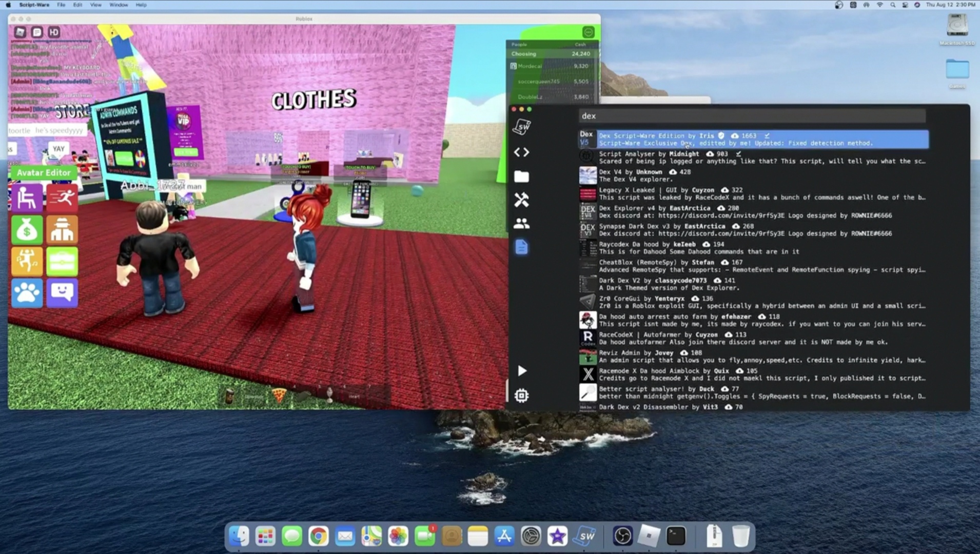This screenshot has width=980, height=554.
Task: Open the code editor tab in Script-Ware sidebar
Action: point(521,152)
